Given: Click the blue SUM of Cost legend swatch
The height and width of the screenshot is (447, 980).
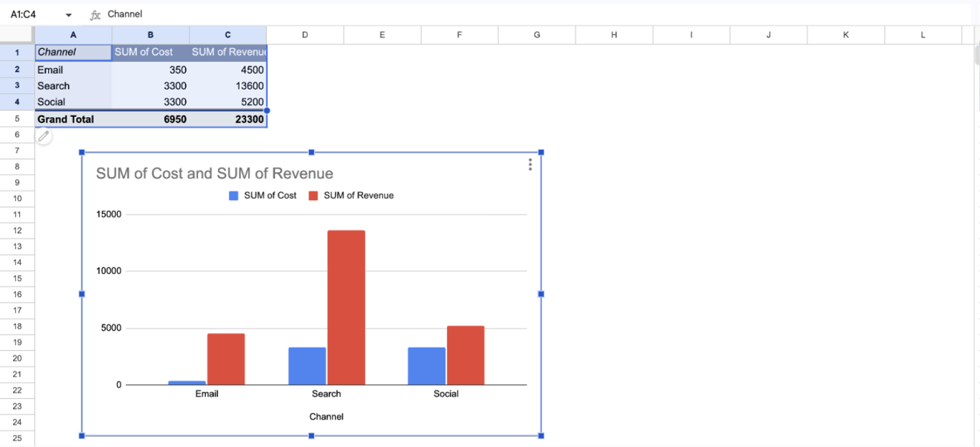Looking at the screenshot, I should 233,195.
